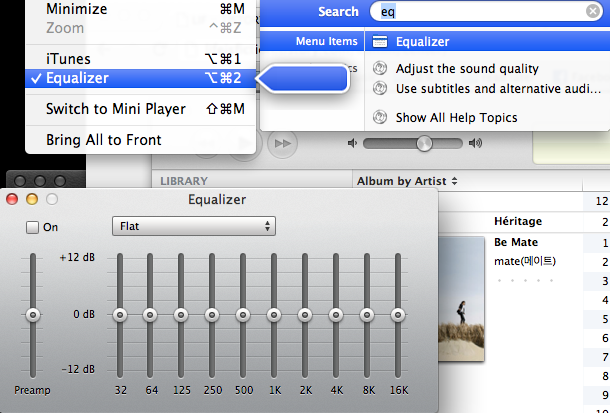Open the Flat preset dropdown

(194, 226)
